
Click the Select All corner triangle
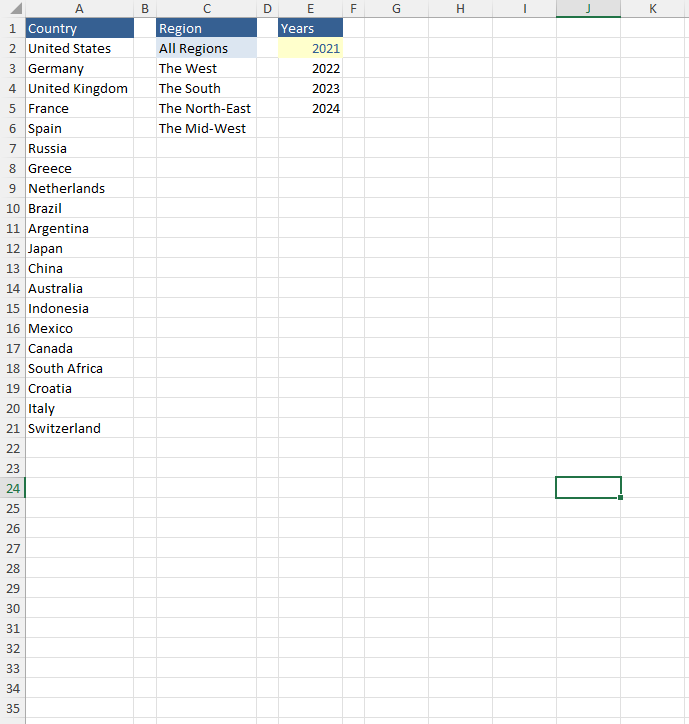[16, 9]
